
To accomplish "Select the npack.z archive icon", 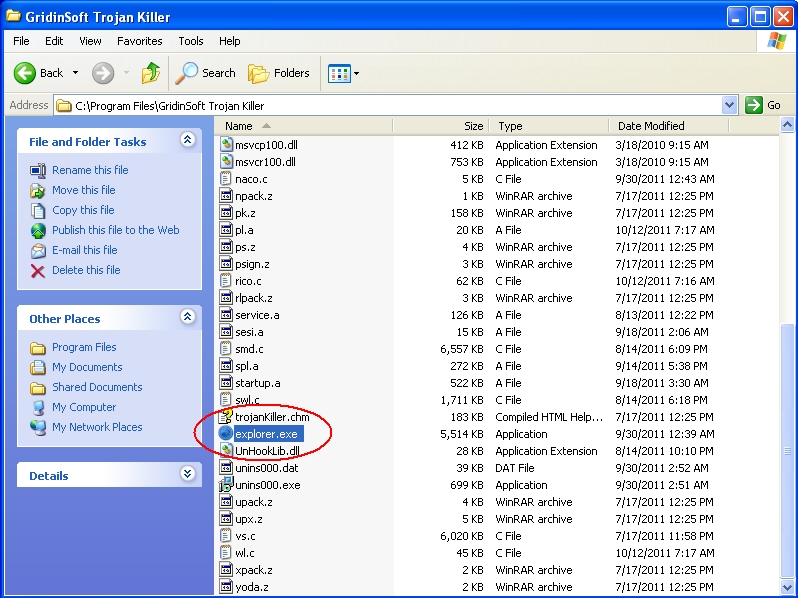I will coord(226,195).
